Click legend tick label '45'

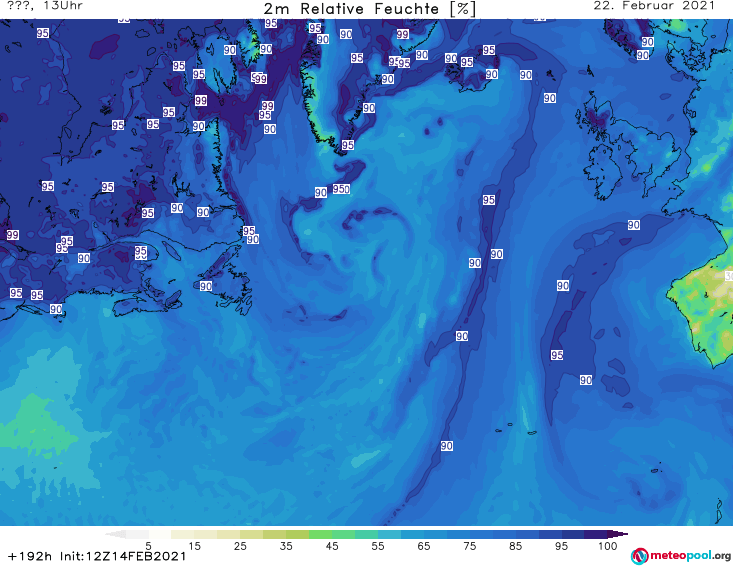331,546
